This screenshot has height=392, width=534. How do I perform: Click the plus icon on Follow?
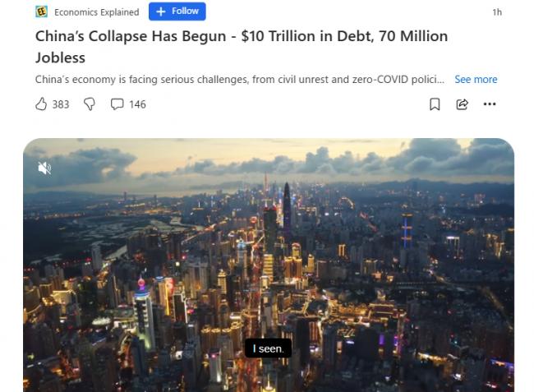pyautogui.click(x=160, y=12)
